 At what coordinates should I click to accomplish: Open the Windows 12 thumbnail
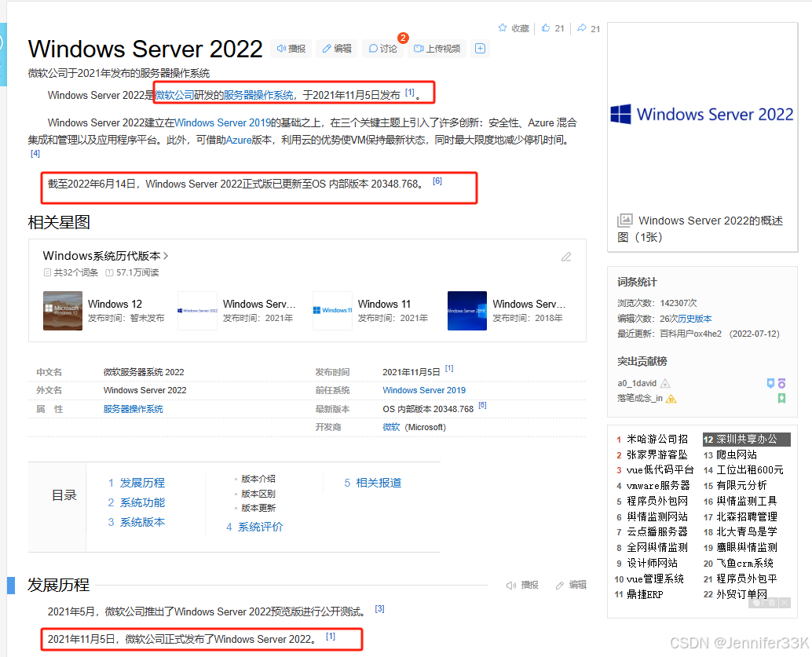click(x=63, y=311)
